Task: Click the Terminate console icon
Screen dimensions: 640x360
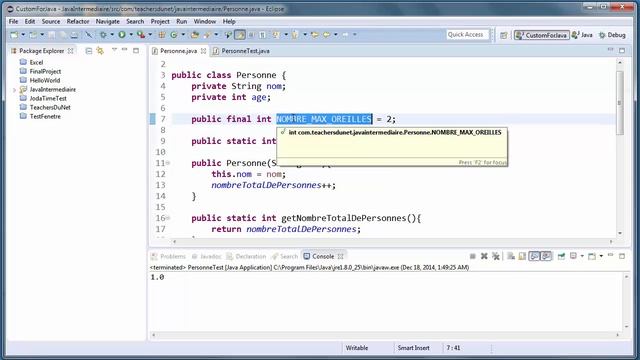Action: (x=473, y=256)
